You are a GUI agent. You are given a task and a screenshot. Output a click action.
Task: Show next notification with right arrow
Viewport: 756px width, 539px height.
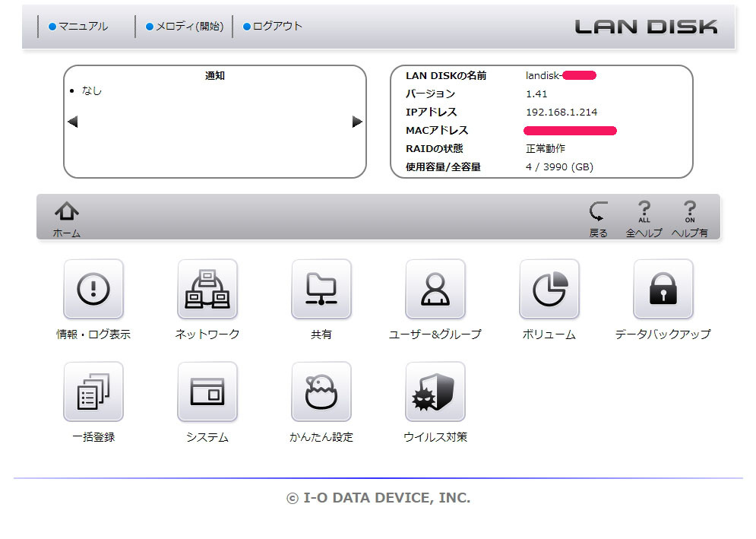click(x=357, y=121)
